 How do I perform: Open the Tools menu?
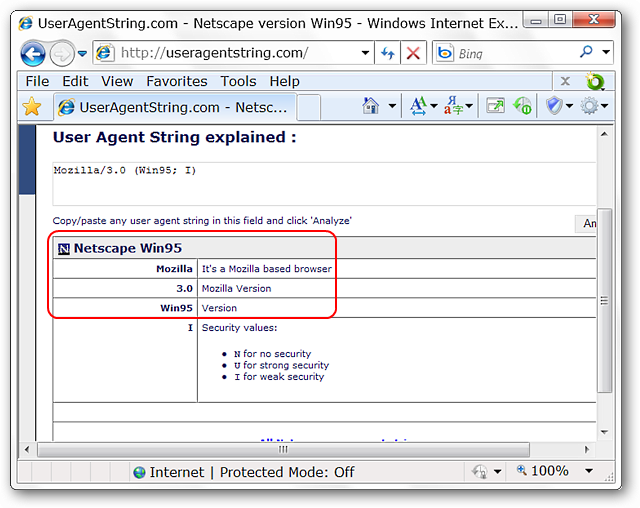(x=238, y=81)
